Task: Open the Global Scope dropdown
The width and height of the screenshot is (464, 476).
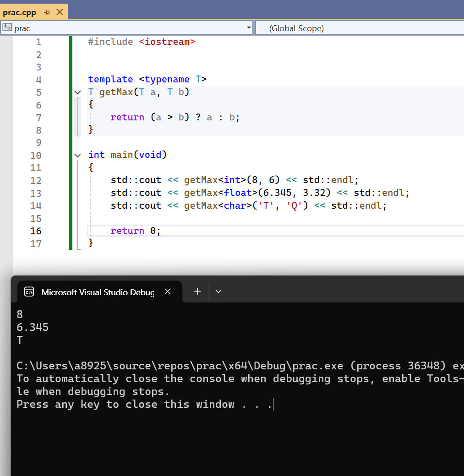Action: (x=360, y=28)
